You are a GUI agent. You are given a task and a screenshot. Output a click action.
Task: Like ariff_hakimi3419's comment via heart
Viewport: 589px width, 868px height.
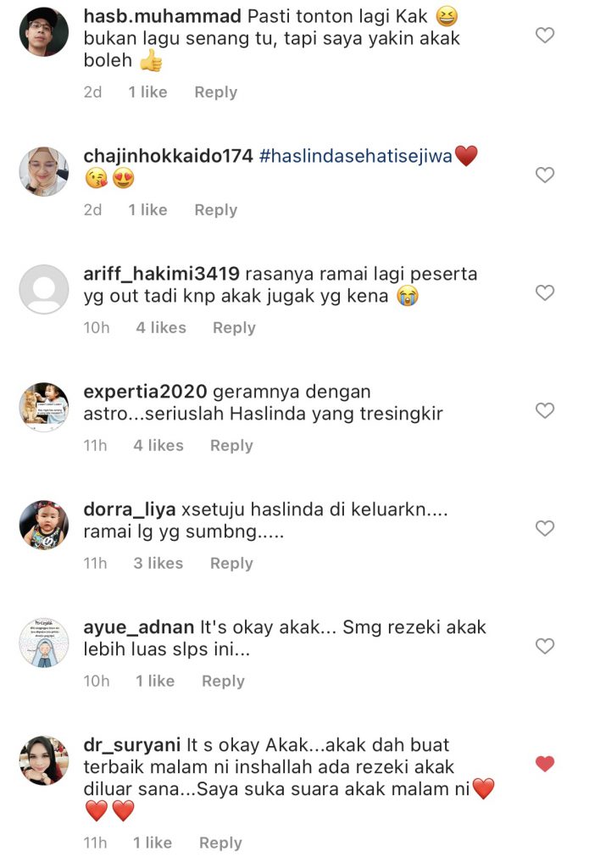(545, 292)
